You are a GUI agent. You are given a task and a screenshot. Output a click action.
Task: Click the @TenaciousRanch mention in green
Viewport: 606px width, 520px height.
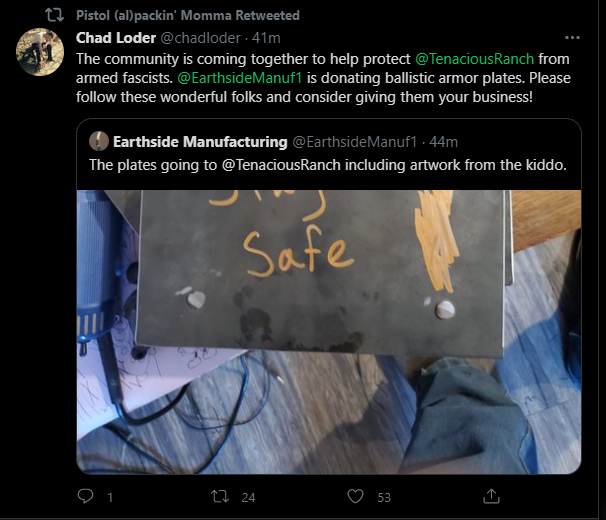pos(475,59)
